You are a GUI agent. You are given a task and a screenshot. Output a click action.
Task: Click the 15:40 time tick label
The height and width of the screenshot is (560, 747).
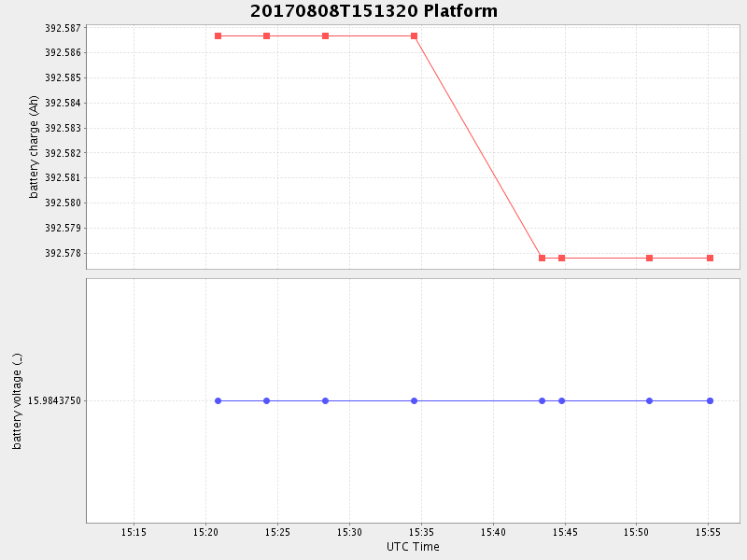coord(493,532)
